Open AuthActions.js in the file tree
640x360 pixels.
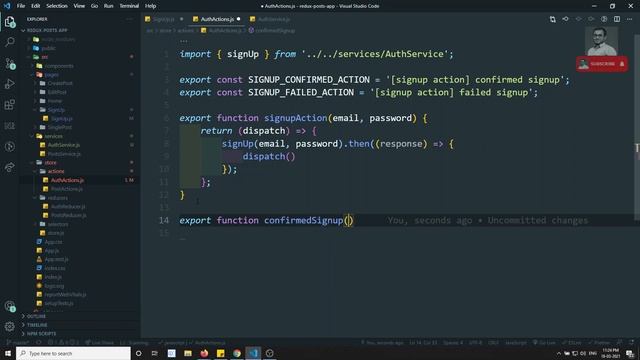(x=67, y=180)
